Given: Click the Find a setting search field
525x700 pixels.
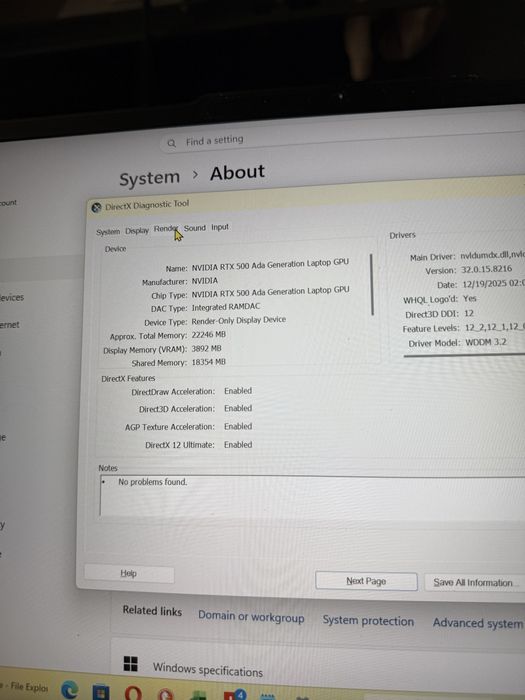Looking at the screenshot, I should 342,138.
